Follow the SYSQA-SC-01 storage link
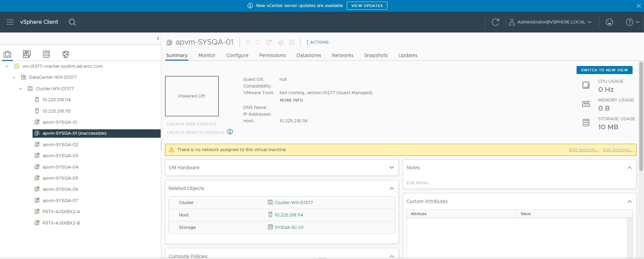This screenshot has height=259, width=644. [x=289, y=227]
